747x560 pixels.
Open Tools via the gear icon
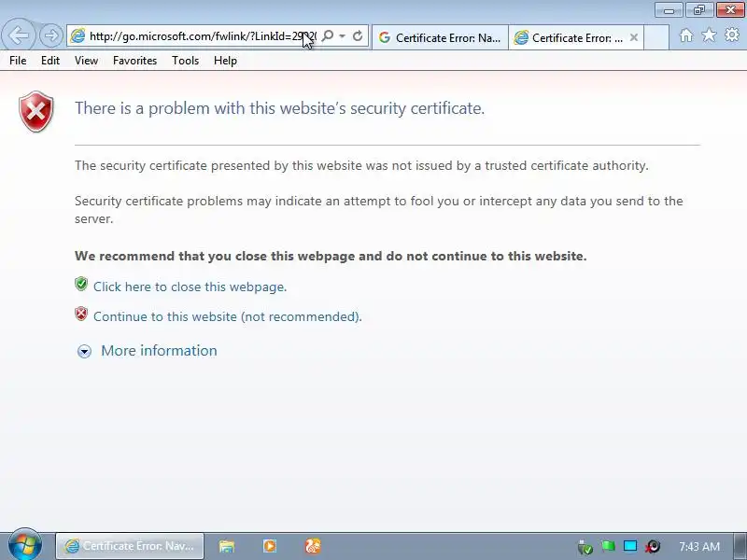click(x=732, y=35)
